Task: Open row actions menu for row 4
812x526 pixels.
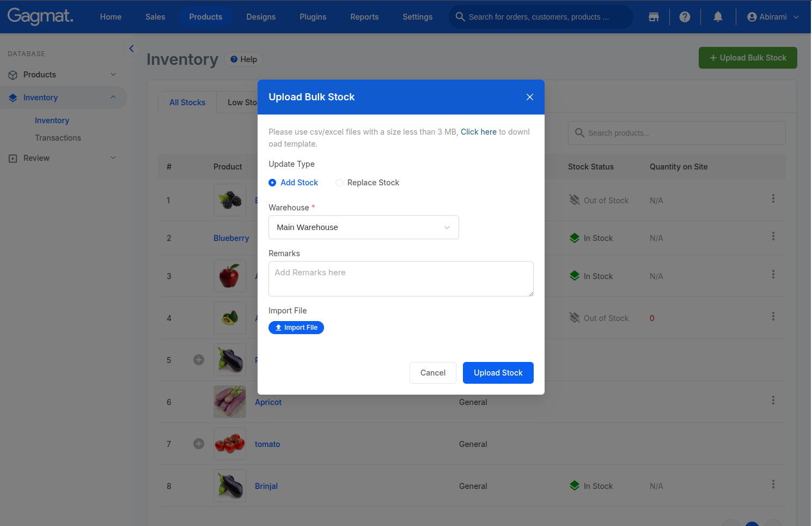Action: coord(773,317)
